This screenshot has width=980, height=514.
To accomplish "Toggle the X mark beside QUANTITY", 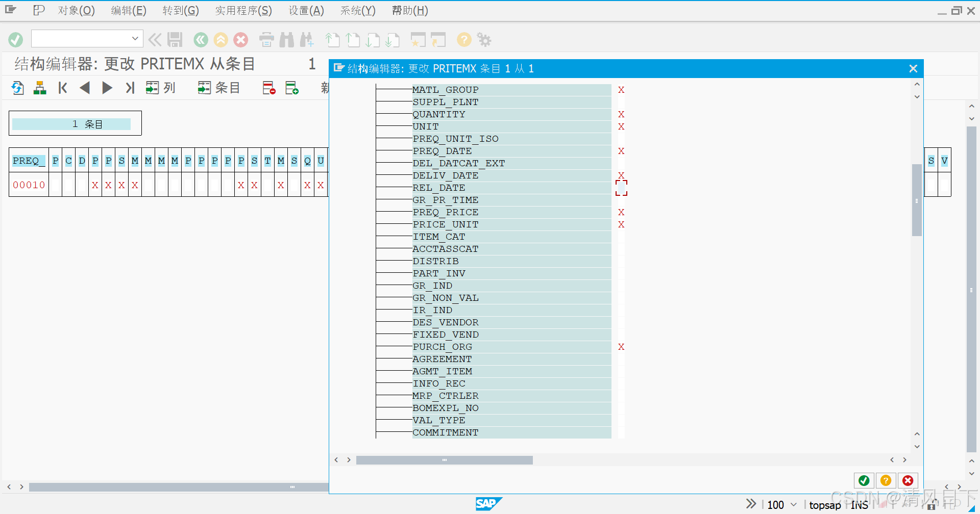I will tap(621, 114).
